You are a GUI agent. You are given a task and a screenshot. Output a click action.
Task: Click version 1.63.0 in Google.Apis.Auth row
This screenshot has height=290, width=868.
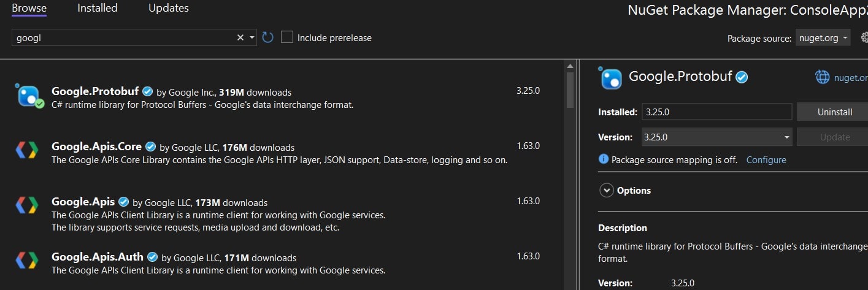[x=528, y=256]
